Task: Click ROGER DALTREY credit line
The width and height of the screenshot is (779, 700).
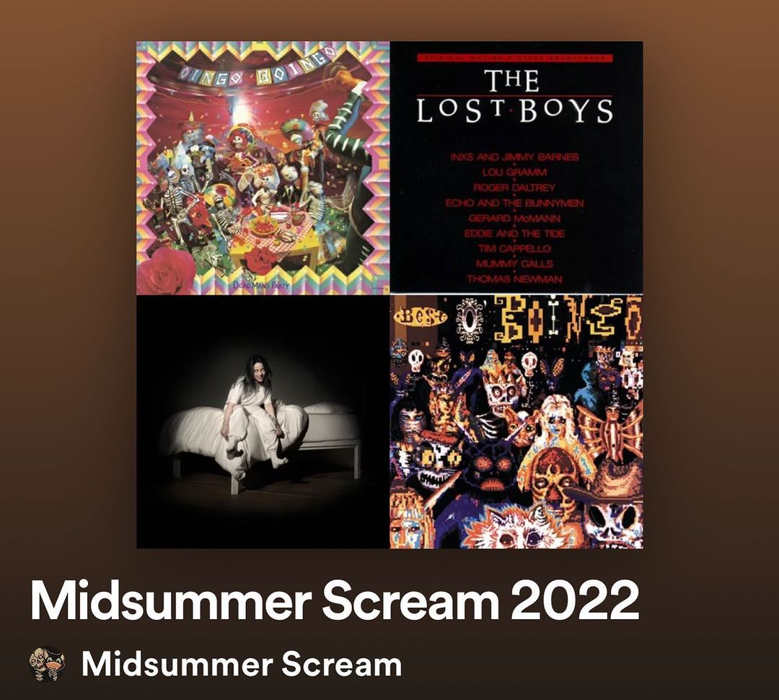Action: [515, 188]
